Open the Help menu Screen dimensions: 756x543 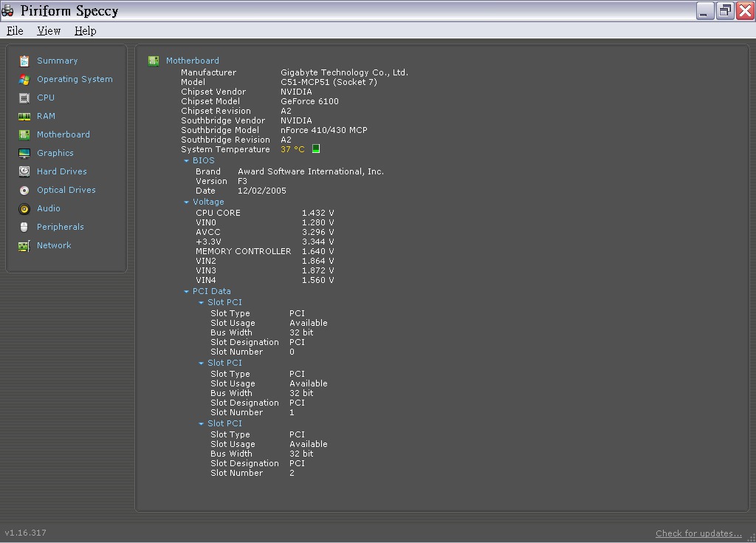coord(85,31)
